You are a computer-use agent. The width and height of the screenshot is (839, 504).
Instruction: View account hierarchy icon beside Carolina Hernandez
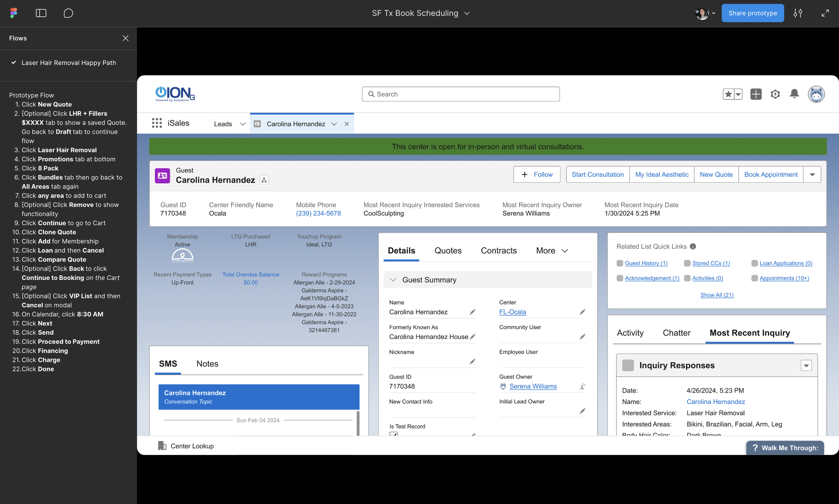click(x=264, y=180)
